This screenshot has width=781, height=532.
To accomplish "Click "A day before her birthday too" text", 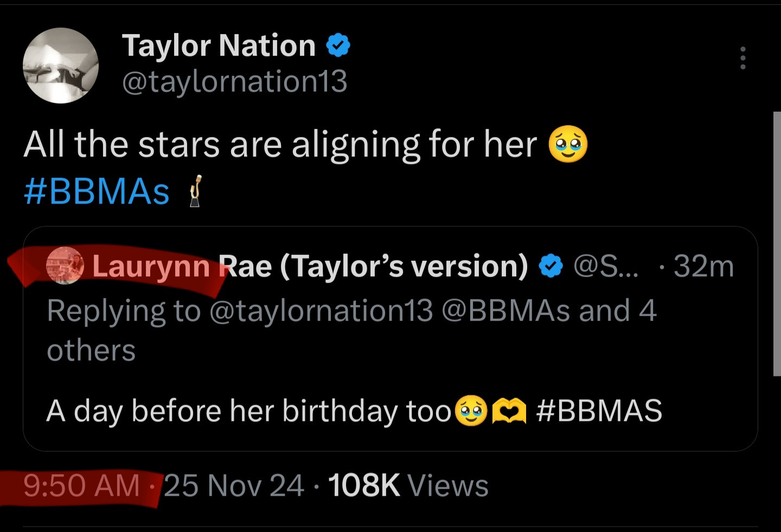I will click(x=248, y=411).
